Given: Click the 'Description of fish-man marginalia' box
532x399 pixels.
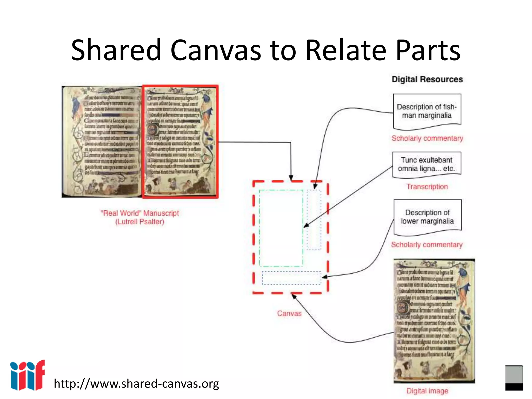Looking at the screenshot, I should 427,111.
